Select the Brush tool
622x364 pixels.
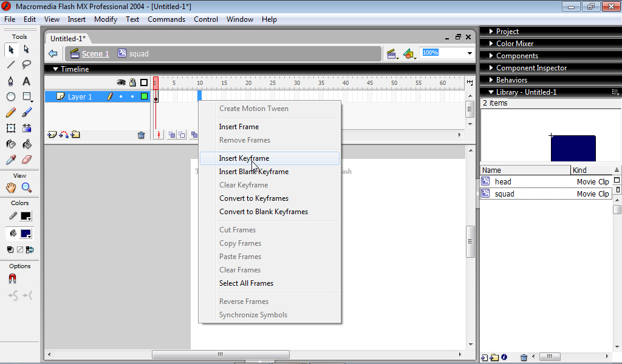tap(27, 112)
